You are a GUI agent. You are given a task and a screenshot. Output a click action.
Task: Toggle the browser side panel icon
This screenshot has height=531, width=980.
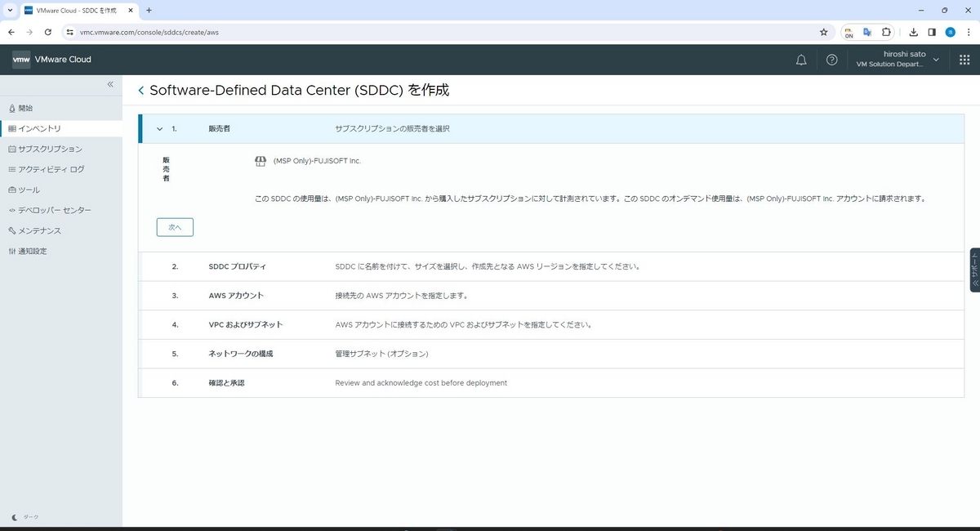[x=932, y=32]
